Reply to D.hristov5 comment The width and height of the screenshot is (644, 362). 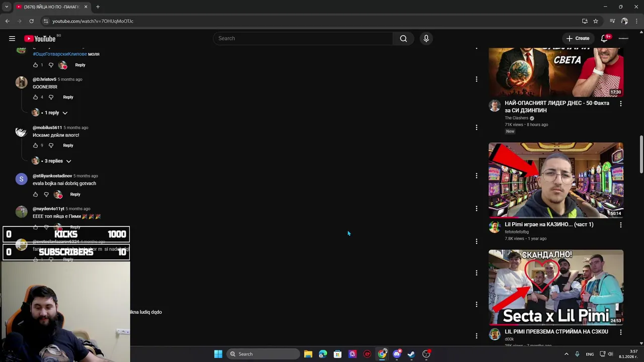coord(68,97)
